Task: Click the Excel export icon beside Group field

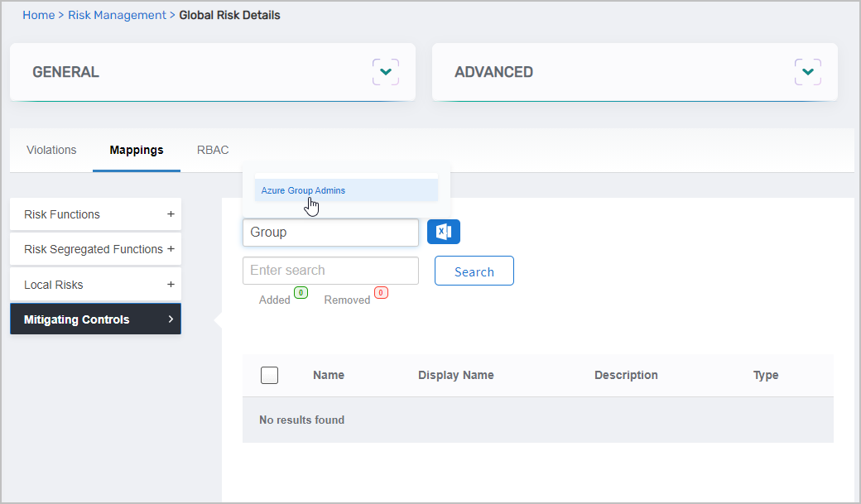Action: click(x=444, y=232)
